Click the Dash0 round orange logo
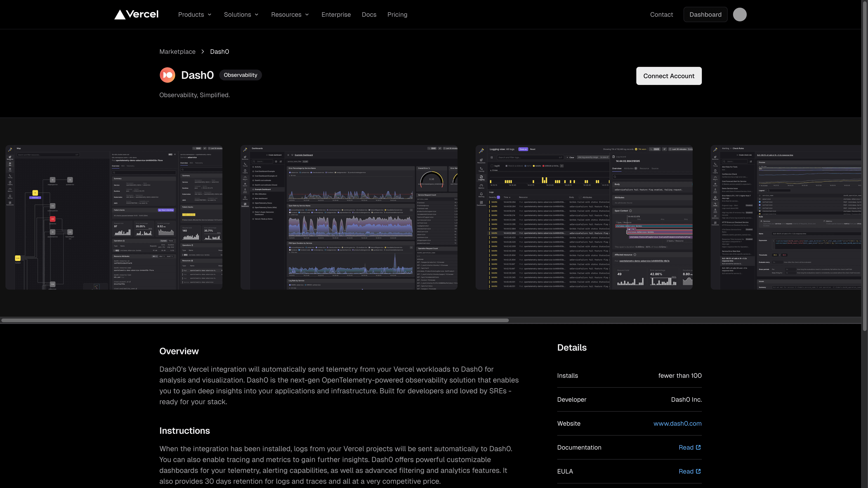The image size is (868, 488). (x=167, y=75)
